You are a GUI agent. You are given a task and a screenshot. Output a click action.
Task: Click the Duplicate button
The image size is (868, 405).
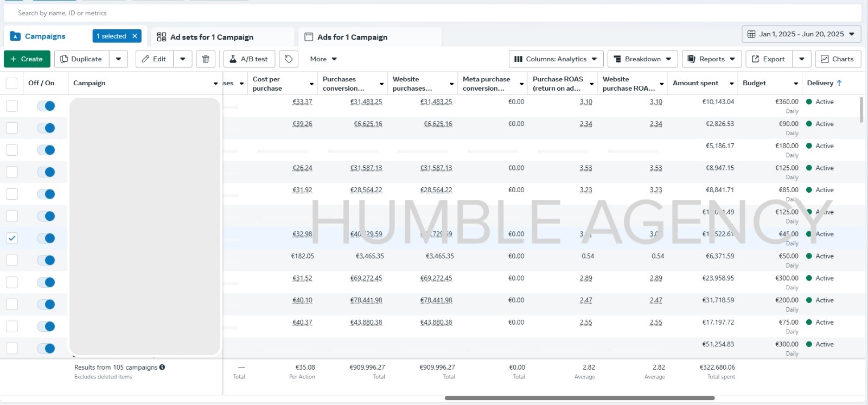pos(81,59)
